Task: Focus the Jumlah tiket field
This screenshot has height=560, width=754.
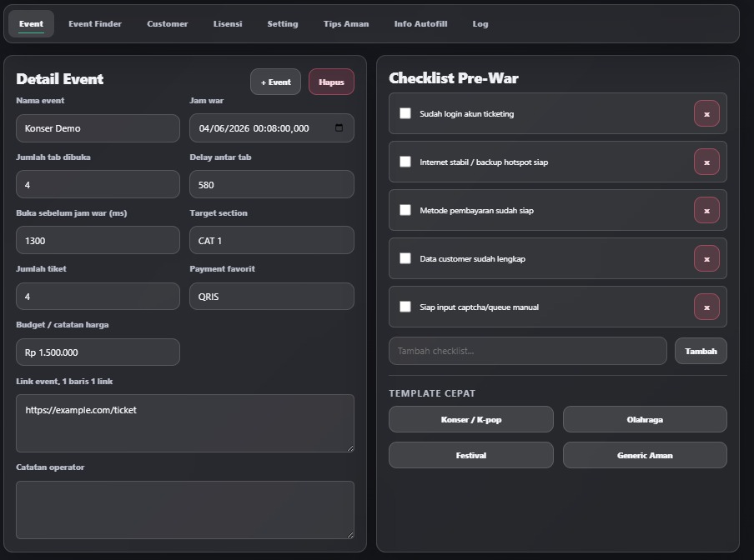Action: tap(98, 297)
